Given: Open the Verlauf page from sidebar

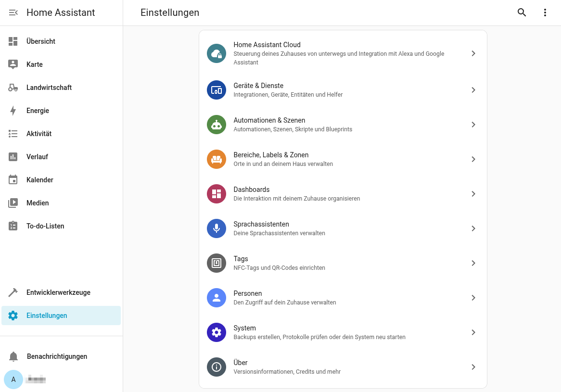Looking at the screenshot, I should pyautogui.click(x=37, y=157).
